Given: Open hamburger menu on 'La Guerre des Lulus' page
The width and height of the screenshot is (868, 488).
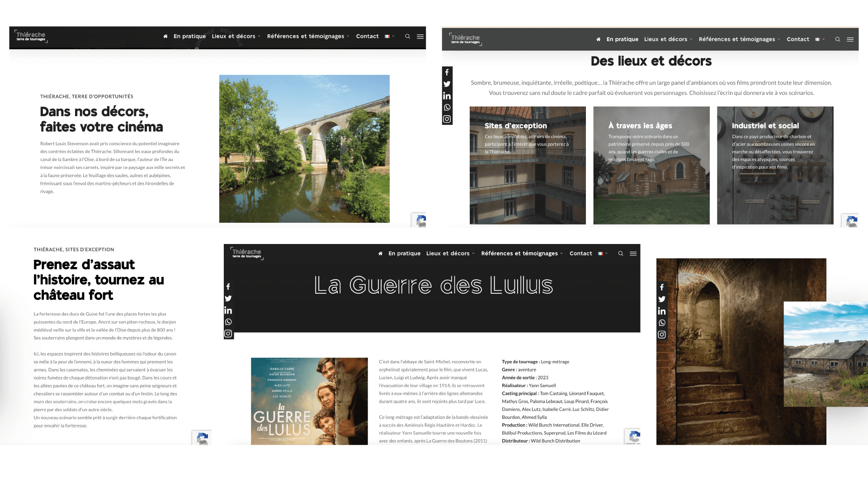Looking at the screenshot, I should pos(633,253).
